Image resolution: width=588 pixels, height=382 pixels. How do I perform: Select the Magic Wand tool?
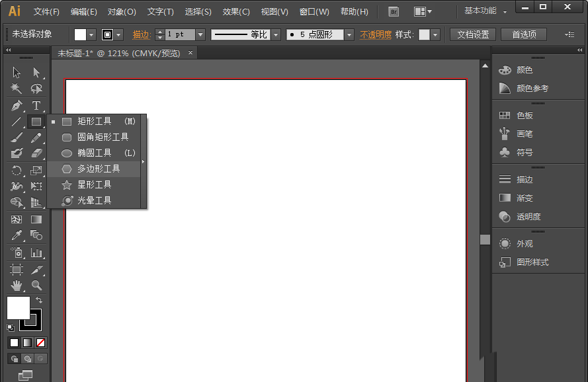click(x=17, y=89)
